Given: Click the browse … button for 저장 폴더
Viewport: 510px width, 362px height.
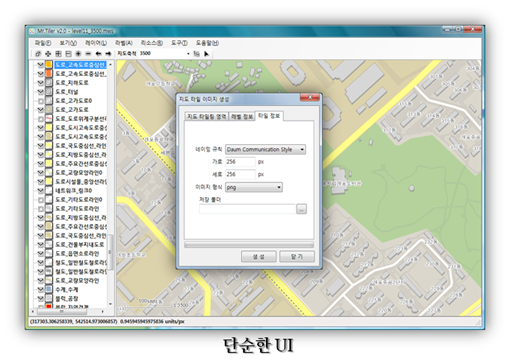Looking at the screenshot, I should [x=301, y=209].
